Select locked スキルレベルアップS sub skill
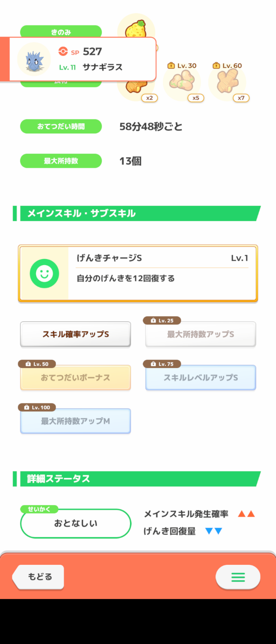This screenshot has height=644, width=276. [x=201, y=377]
